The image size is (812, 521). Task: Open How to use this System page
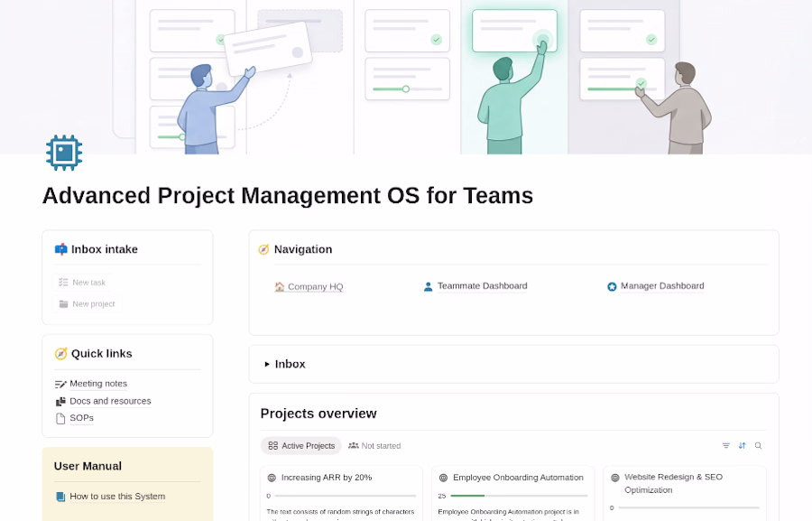click(x=117, y=497)
